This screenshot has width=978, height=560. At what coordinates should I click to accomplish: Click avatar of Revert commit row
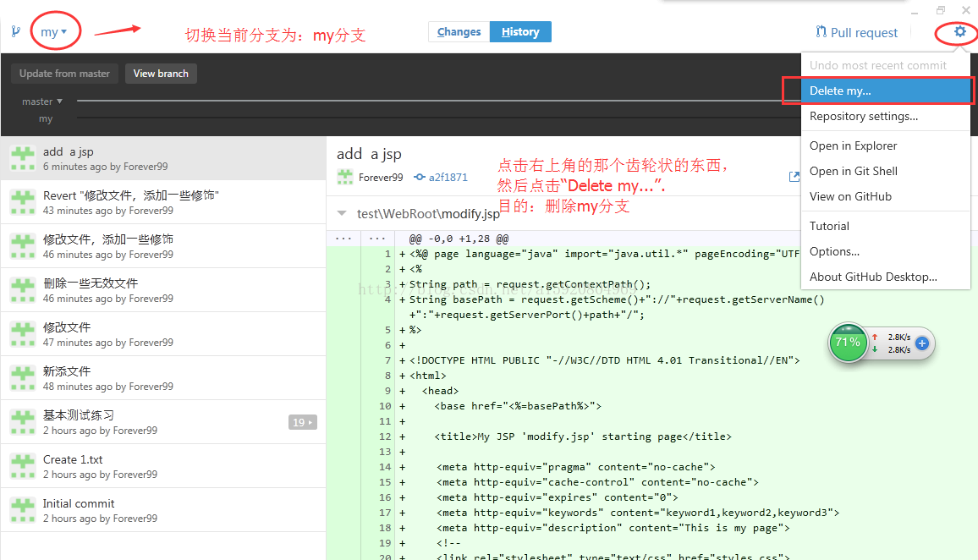tap(23, 203)
